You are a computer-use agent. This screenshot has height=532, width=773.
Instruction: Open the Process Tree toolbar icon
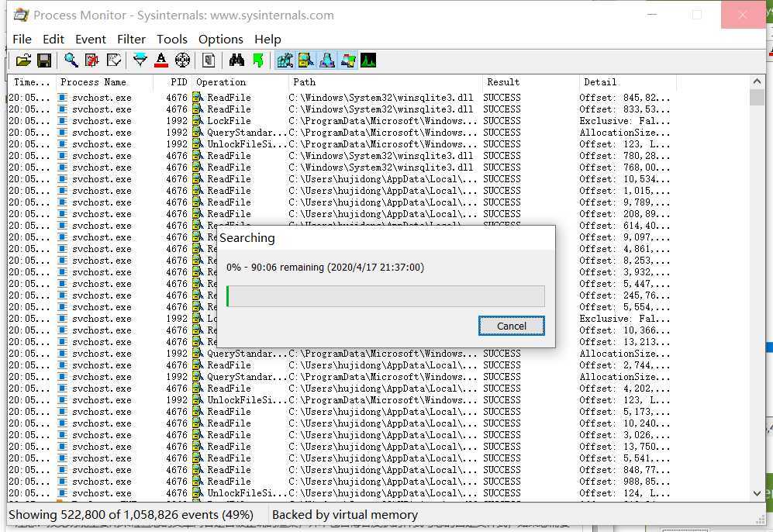(209, 60)
